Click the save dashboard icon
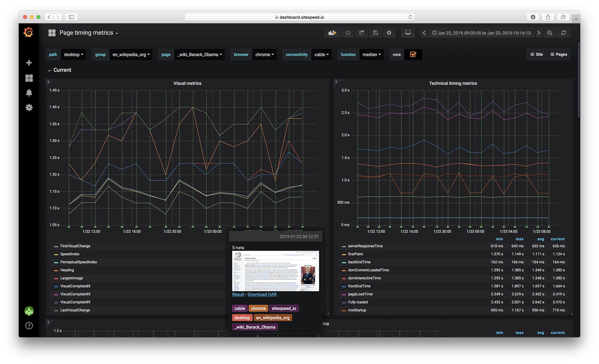 [375, 33]
